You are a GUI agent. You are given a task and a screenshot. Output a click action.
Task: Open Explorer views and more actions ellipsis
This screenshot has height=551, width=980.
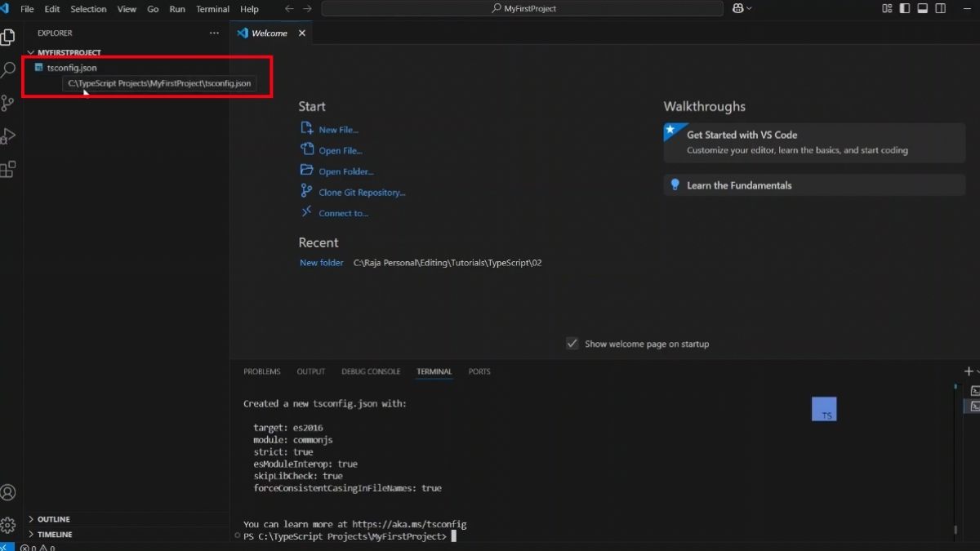tap(214, 33)
